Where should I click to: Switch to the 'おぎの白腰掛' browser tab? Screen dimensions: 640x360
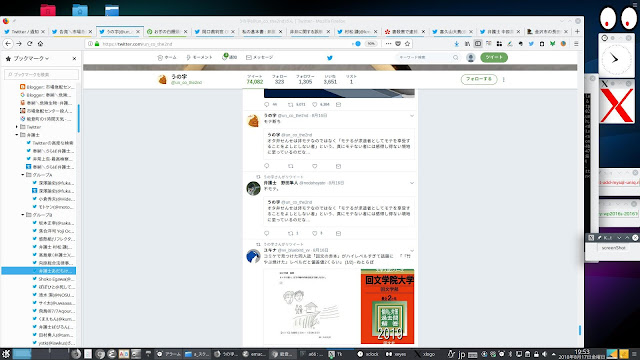coord(167,31)
